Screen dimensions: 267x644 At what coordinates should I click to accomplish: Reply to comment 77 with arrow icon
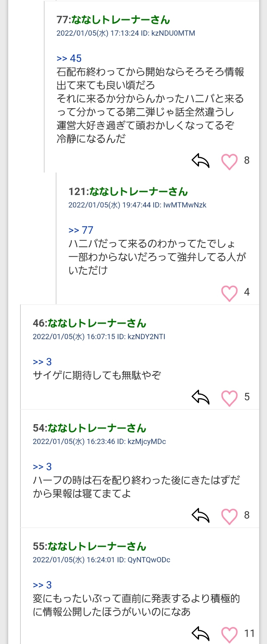[201, 161]
